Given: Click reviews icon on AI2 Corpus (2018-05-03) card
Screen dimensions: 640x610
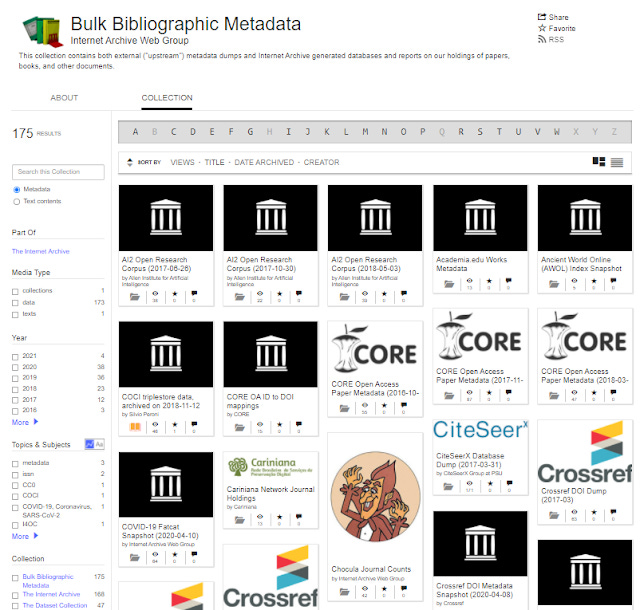Looking at the screenshot, I should click(404, 294).
